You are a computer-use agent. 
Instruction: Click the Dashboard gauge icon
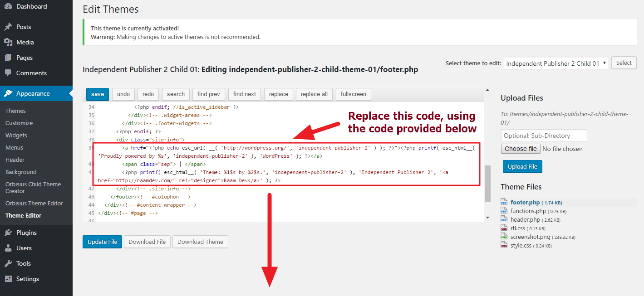8,7
